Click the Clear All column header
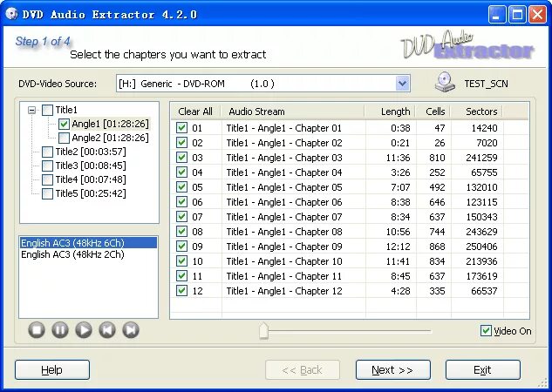Viewport: 552px width, 392px height. pos(195,112)
